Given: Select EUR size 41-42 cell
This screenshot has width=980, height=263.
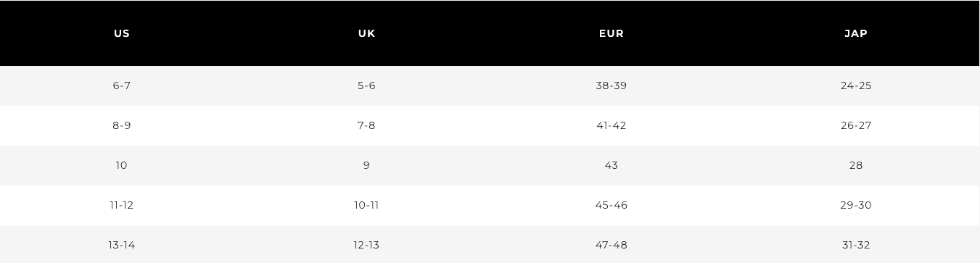Looking at the screenshot, I should (x=612, y=125).
